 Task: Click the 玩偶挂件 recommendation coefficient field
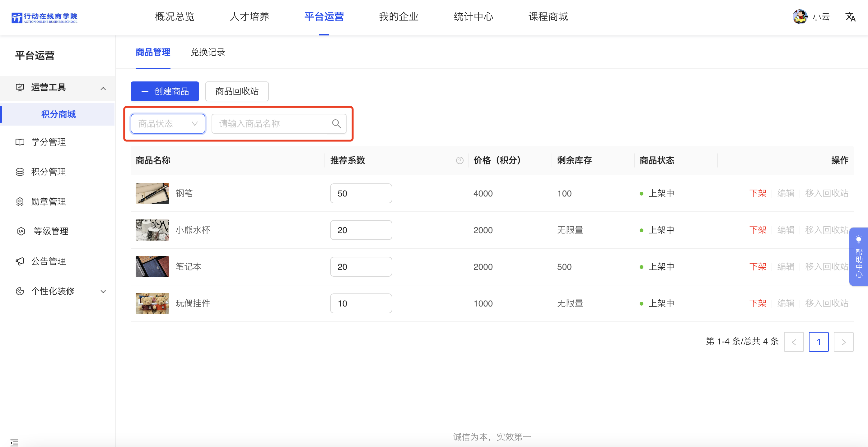click(x=361, y=304)
